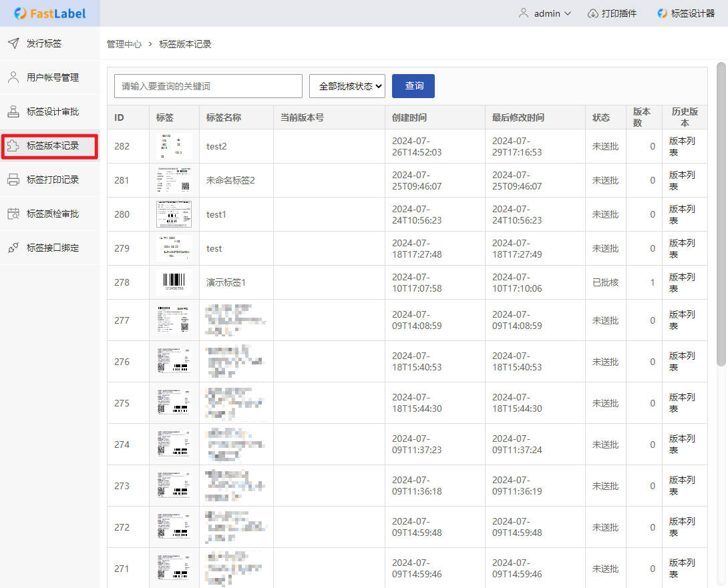
Task: Expand the admin user menu
Action: (545, 13)
